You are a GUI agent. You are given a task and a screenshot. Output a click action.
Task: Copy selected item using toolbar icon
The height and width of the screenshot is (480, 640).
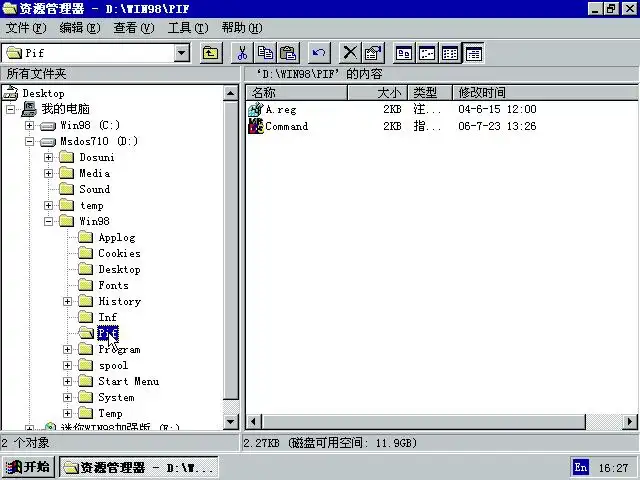pos(265,53)
